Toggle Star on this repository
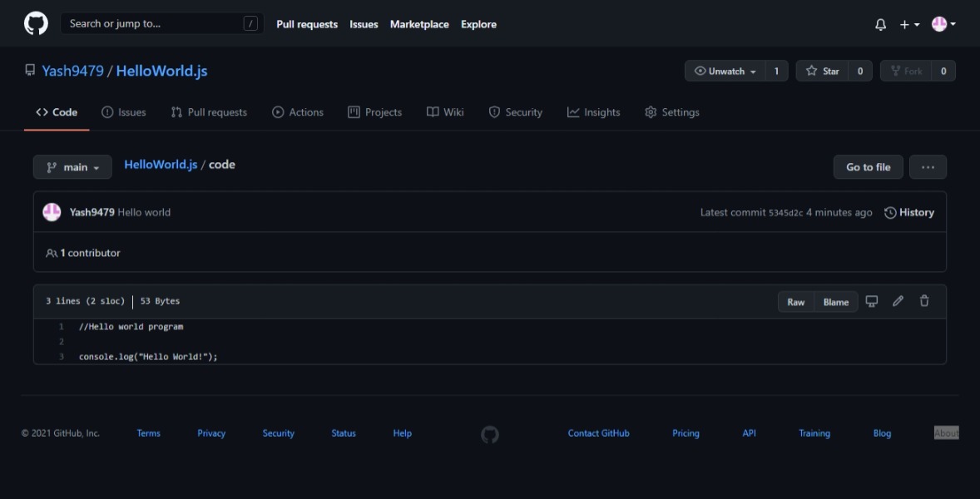Screen dimensions: 980x499 coord(822,72)
